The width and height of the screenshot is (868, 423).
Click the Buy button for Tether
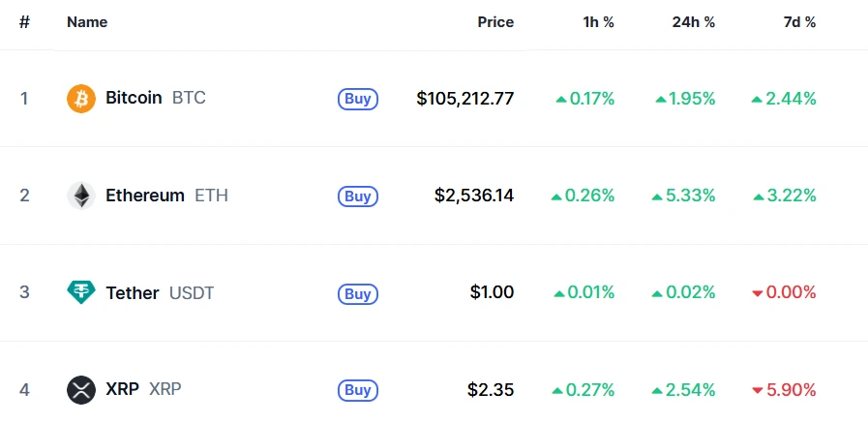click(x=358, y=293)
